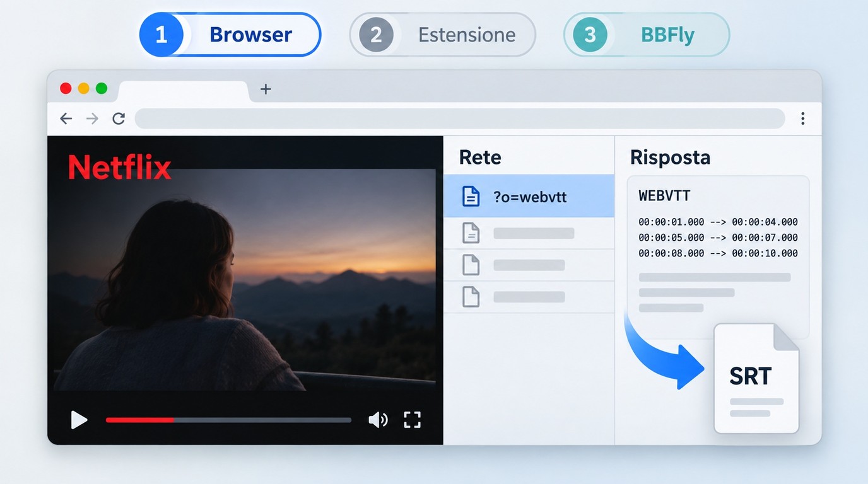The image size is (868, 484).
Task: Open the Rete panel heading
Action: (480, 158)
